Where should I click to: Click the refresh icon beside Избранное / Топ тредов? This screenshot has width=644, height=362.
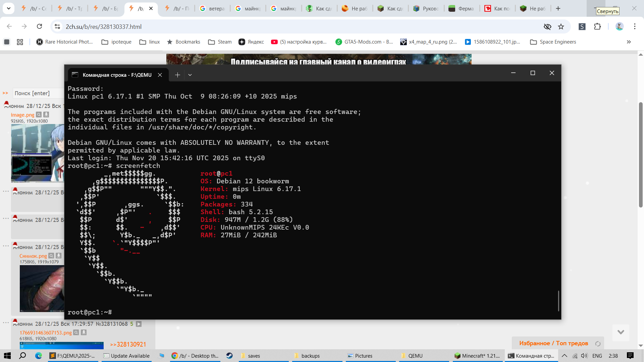coord(598,344)
